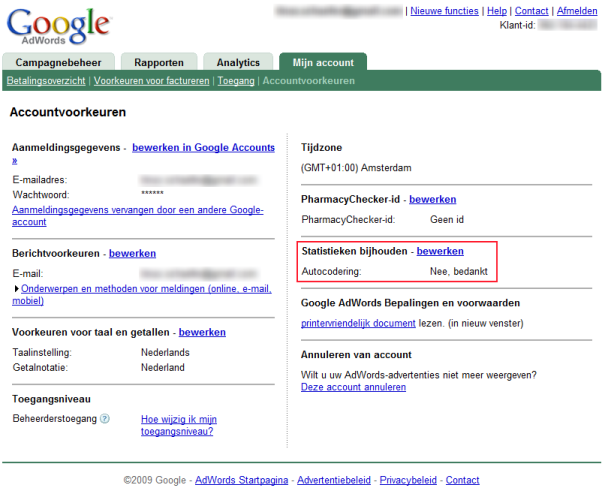Open Betalingsoverzicht submenu link
602x494 pixels.
tap(46, 81)
